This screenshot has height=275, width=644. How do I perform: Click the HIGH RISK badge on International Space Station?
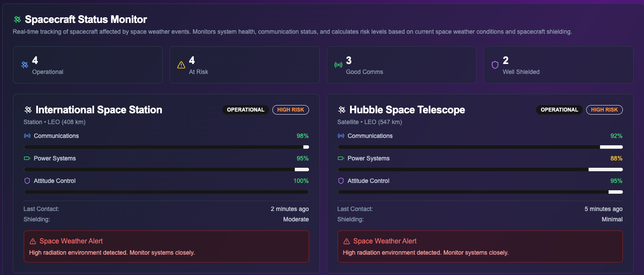click(290, 110)
